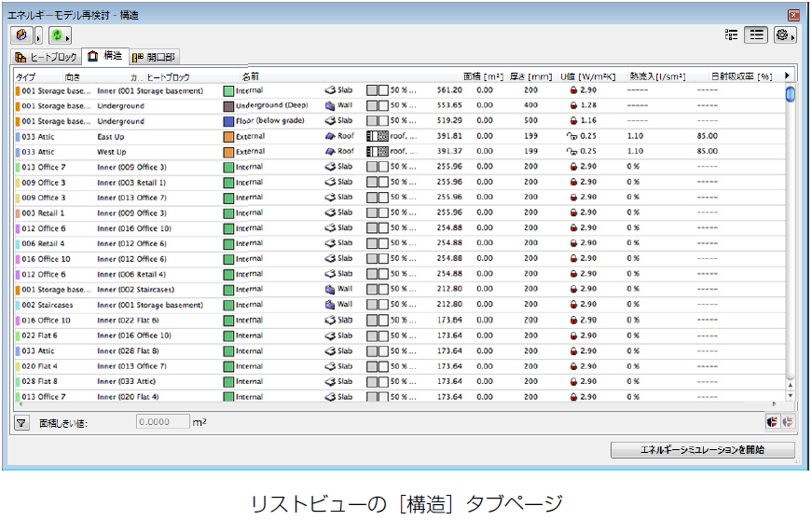Expand more columns with header arrow
The height and width of the screenshot is (520, 812).
pyautogui.click(x=787, y=75)
